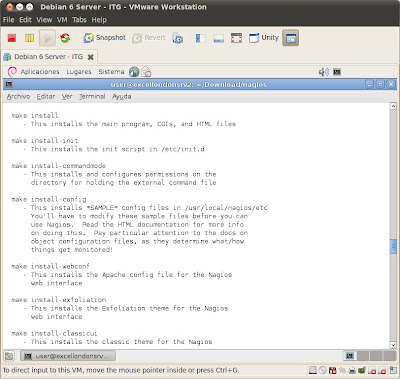
Task: Click the network adapter status icon
Action: [x=342, y=370]
